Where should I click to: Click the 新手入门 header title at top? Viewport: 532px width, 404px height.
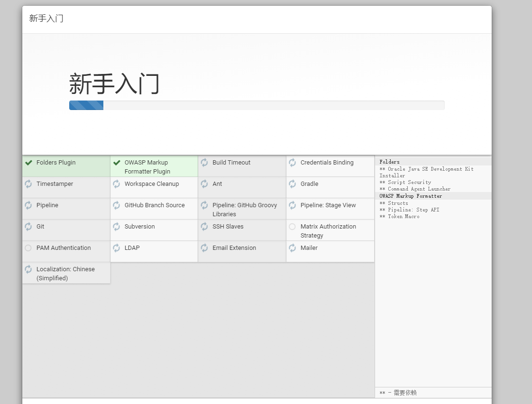point(46,18)
